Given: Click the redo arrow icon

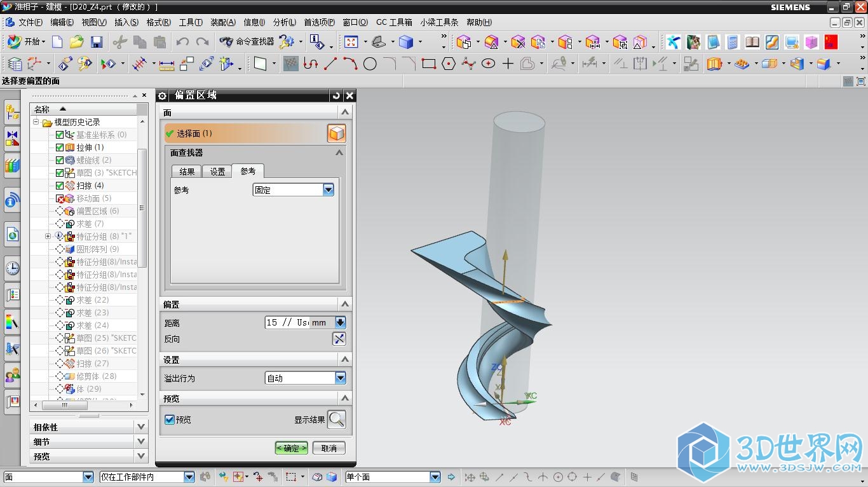Looking at the screenshot, I should coord(202,42).
